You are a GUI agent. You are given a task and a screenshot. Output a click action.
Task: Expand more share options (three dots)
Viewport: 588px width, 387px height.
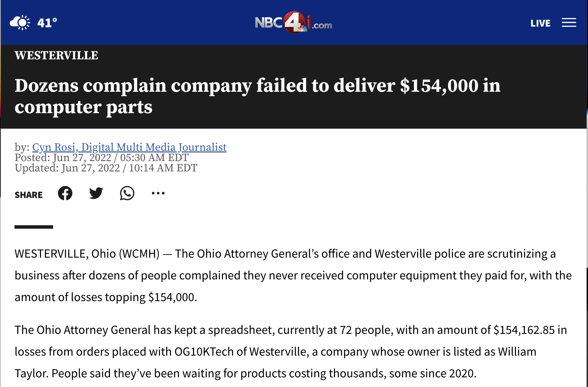[x=158, y=193]
